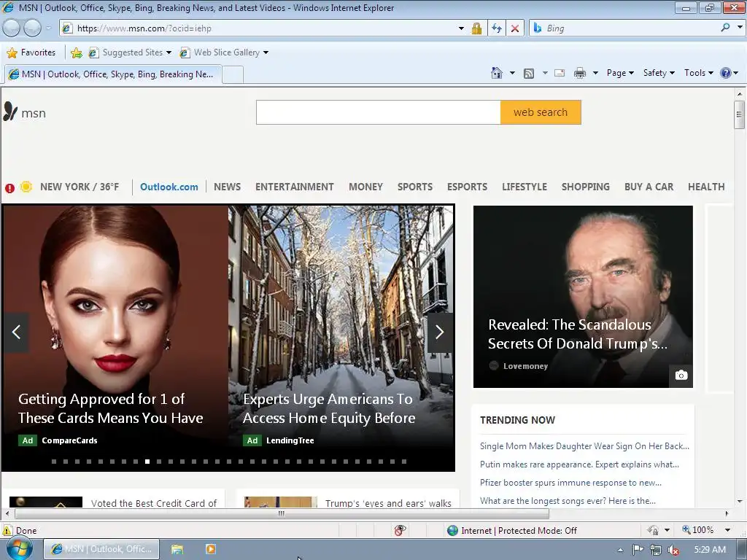The image size is (747, 560).
Task: Open the Print dropdown arrow
Action: pos(595,74)
